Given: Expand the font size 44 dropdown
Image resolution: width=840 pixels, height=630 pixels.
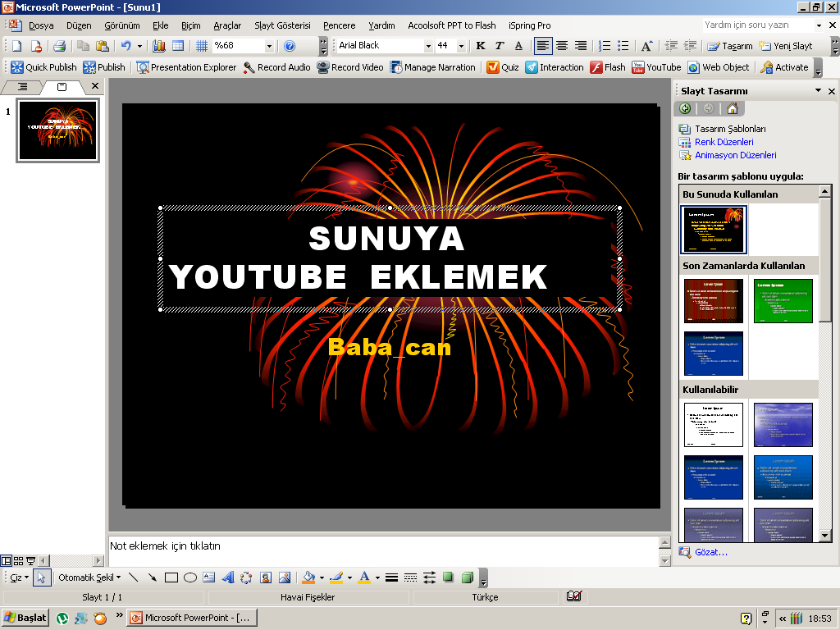Looking at the screenshot, I should [461, 46].
